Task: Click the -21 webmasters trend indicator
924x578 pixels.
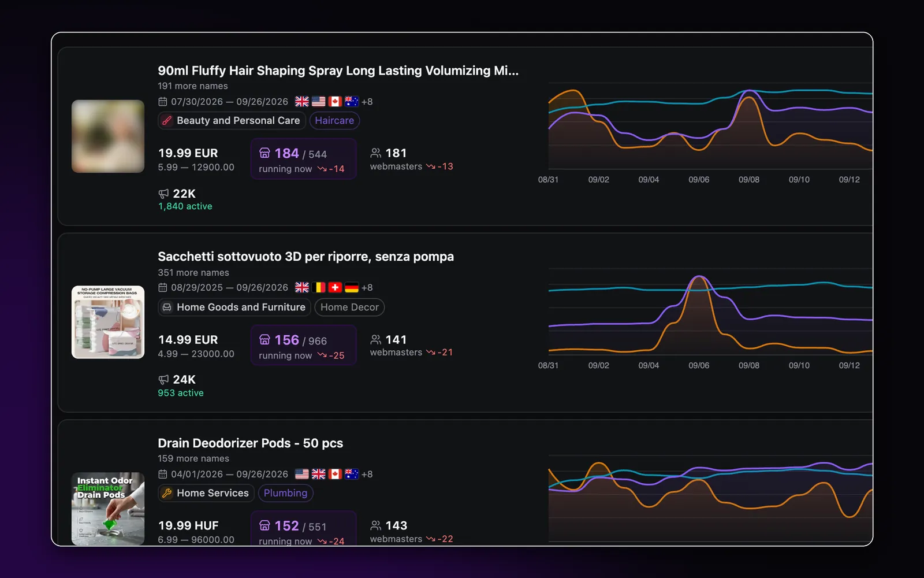Action: (x=439, y=353)
